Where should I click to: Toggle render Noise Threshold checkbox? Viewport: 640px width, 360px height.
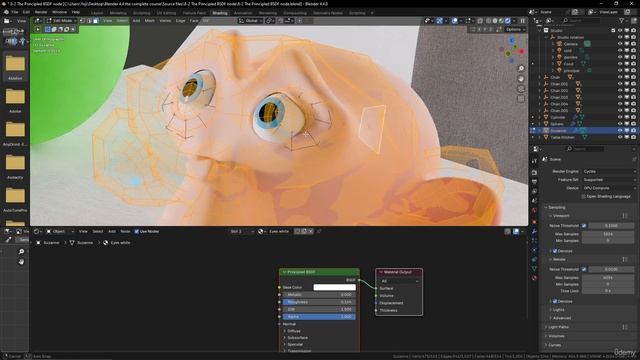point(584,269)
